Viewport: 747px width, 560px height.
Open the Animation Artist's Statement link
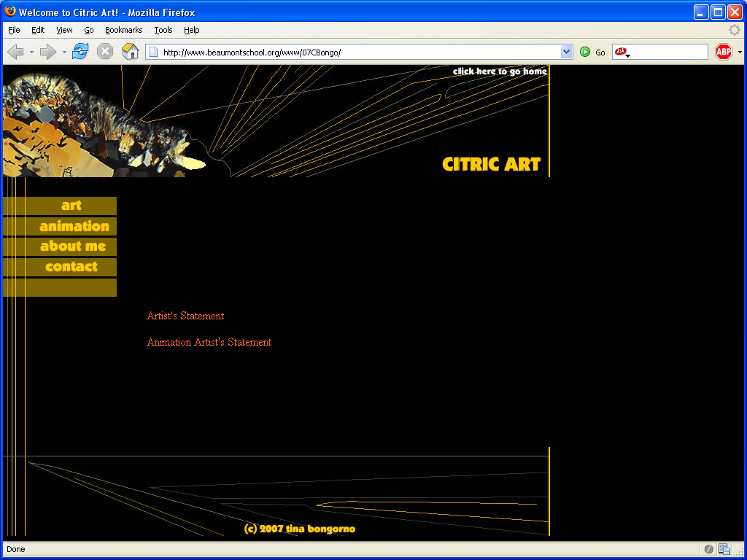tap(209, 342)
